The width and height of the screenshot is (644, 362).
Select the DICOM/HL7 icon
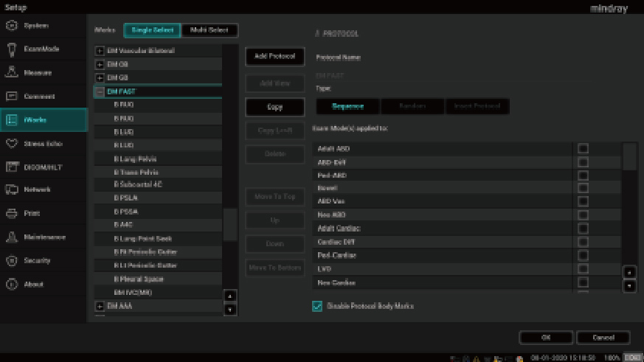(x=11, y=167)
